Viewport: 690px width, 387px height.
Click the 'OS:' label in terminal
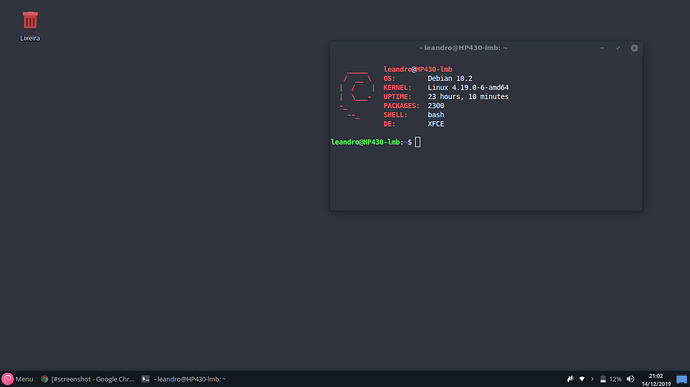coord(389,78)
